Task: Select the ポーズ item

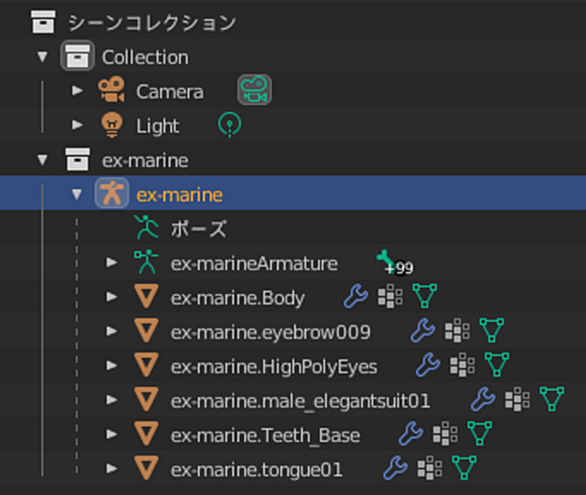Action: 198,229
